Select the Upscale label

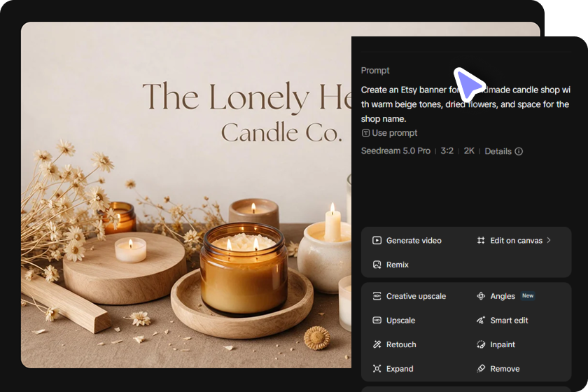[x=400, y=321]
